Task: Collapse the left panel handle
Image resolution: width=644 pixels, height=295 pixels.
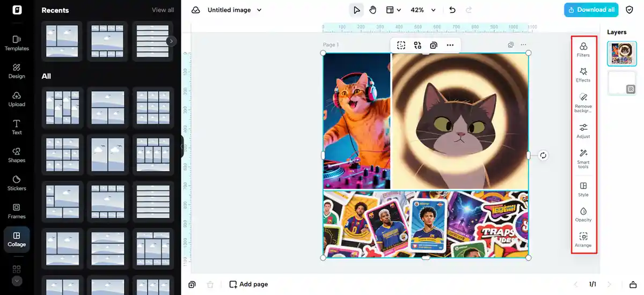Action: [181, 146]
